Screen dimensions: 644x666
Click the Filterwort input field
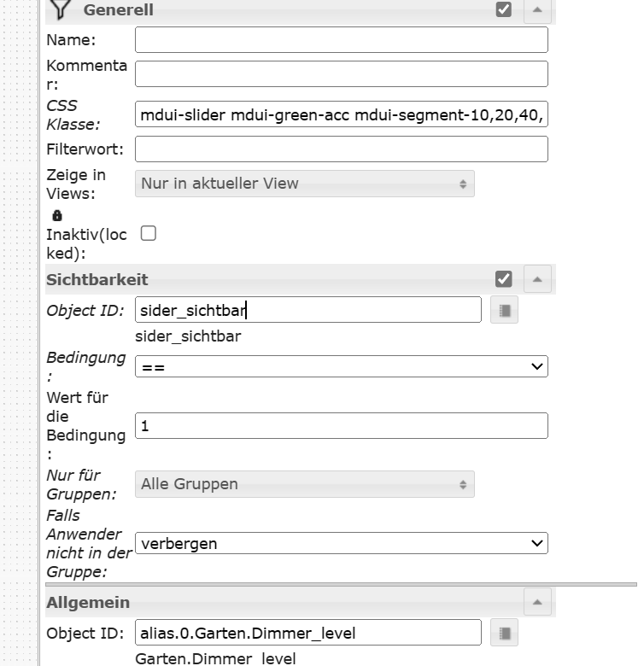[x=341, y=149]
